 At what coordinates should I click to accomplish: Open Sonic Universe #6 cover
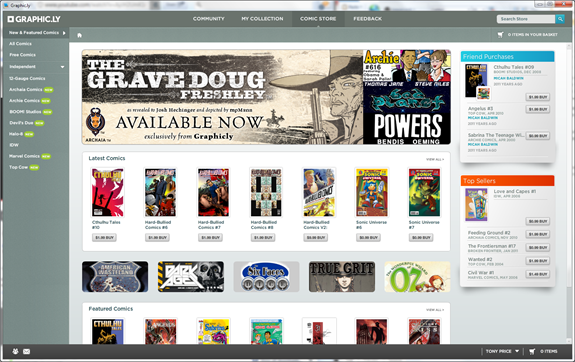coord(371,193)
